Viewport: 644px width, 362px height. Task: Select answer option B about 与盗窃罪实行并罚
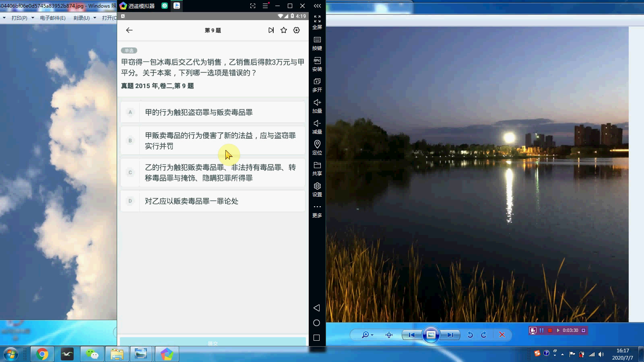tap(213, 141)
